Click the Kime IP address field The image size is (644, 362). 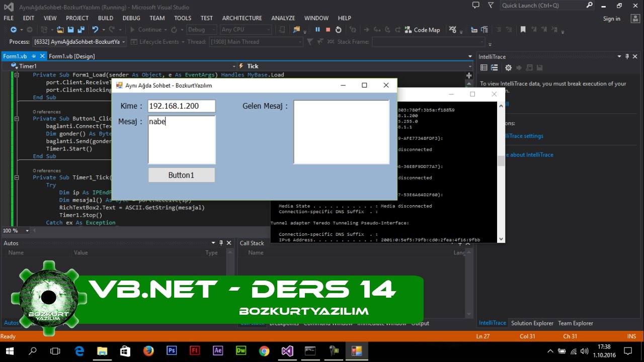pos(182,106)
